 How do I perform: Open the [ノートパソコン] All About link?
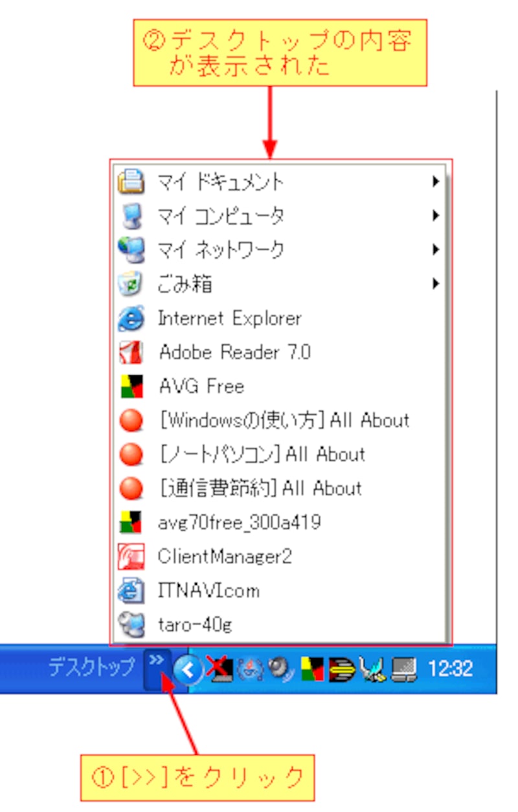point(279,455)
